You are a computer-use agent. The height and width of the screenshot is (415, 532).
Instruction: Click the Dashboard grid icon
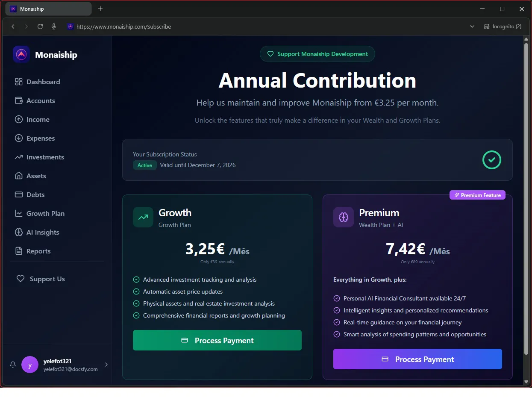[19, 82]
